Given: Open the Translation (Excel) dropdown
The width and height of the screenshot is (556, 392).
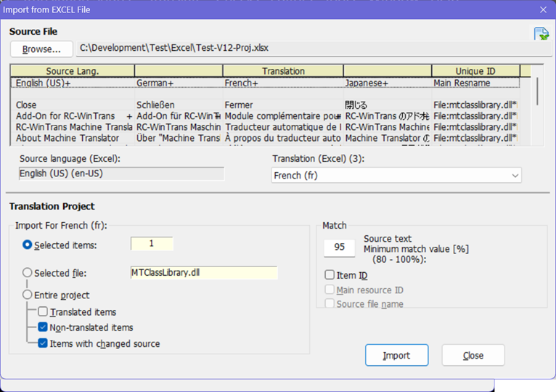Looking at the screenshot, I should (396, 175).
